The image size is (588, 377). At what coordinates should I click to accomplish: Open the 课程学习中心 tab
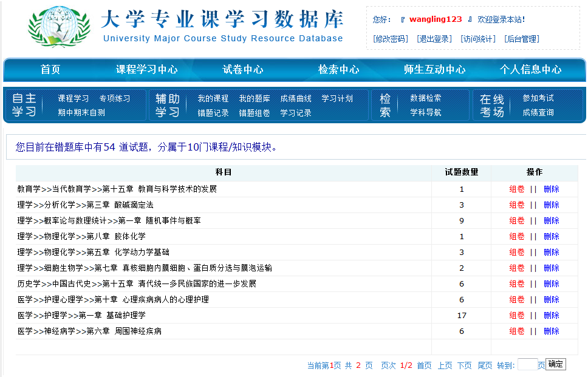146,69
